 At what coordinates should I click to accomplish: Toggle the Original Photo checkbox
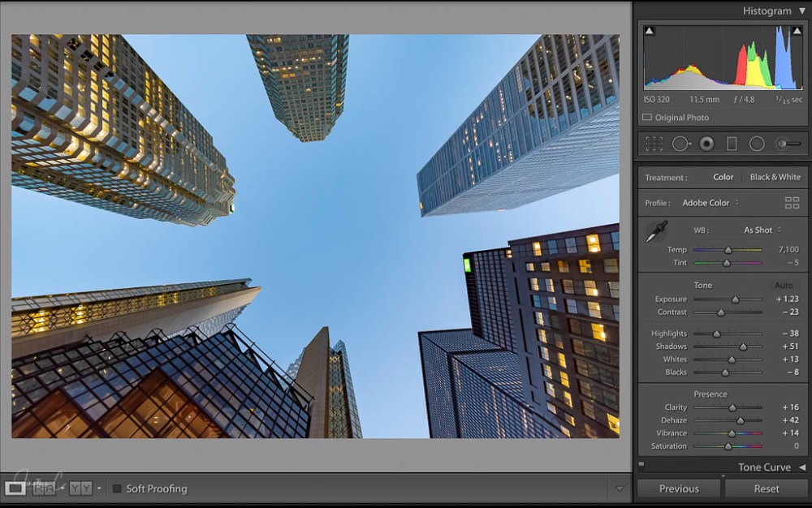click(647, 118)
